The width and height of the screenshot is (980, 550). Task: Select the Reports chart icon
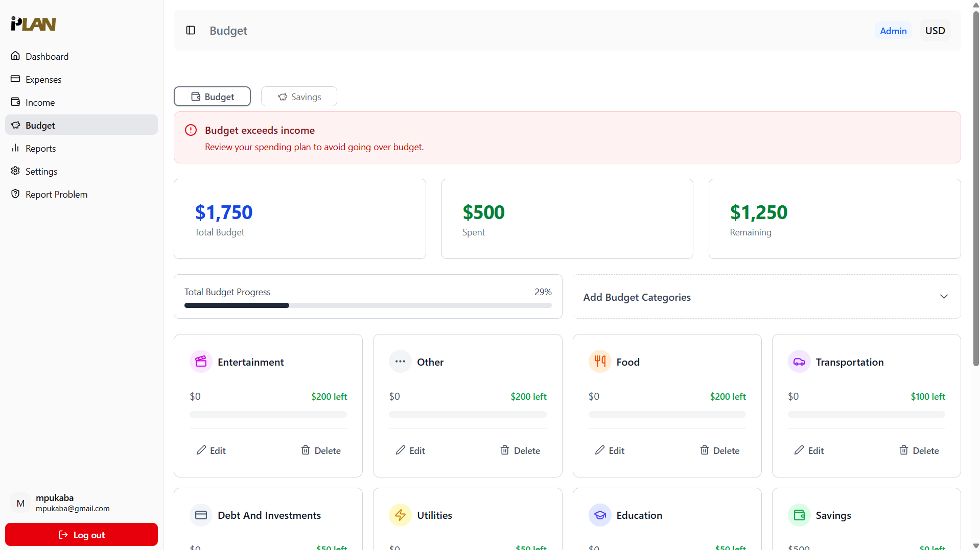[x=15, y=148]
